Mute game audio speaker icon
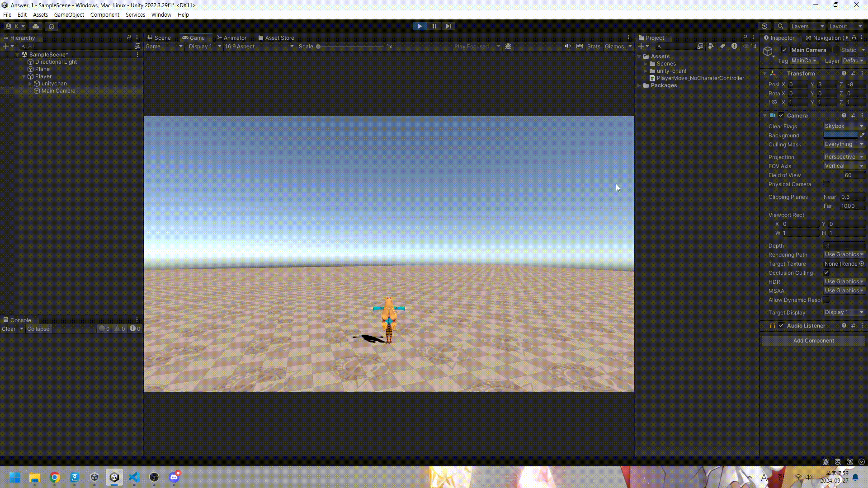Viewport: 868px width, 488px height. click(x=567, y=46)
